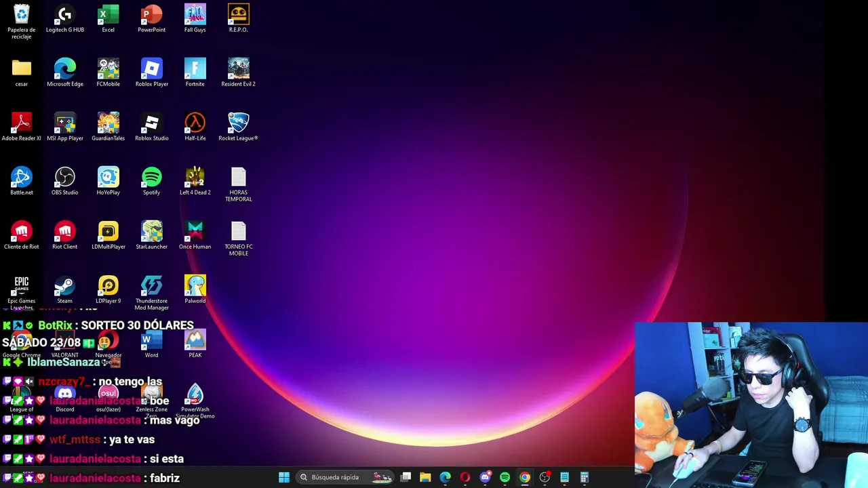This screenshot has height=488, width=868.
Task: Select the Steam desktop icon
Action: click(65, 290)
